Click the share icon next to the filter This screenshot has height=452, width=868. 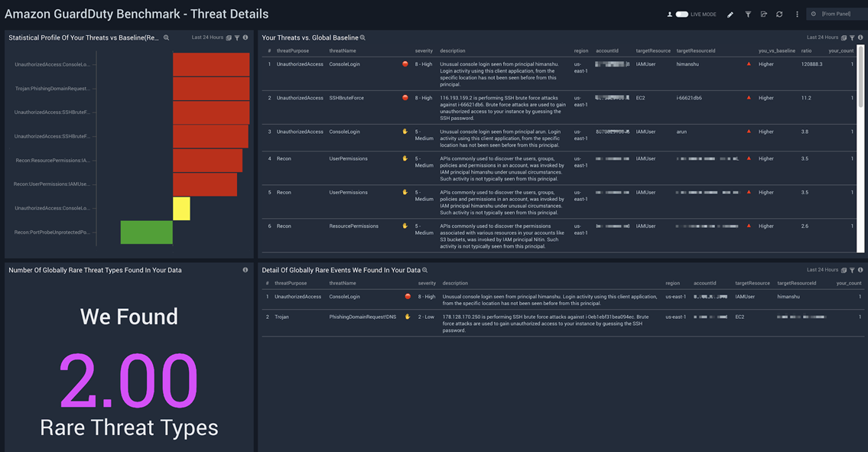[763, 14]
